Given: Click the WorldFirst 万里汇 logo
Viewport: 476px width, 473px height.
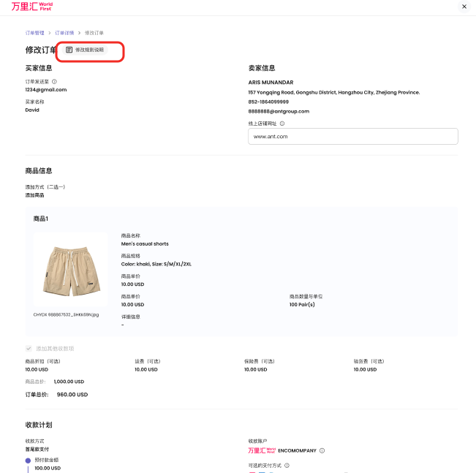Looking at the screenshot, I should (x=32, y=7).
